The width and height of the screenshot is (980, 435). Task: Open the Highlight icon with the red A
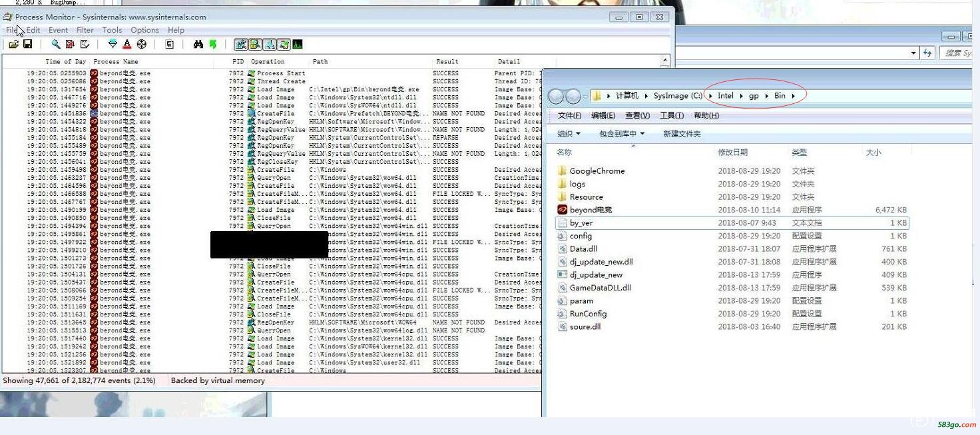click(x=127, y=45)
